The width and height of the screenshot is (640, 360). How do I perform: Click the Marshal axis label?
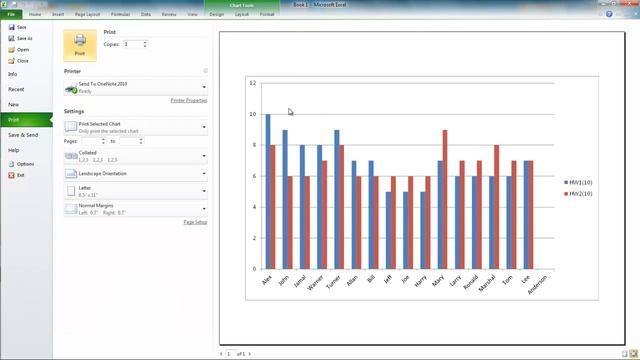(487, 283)
